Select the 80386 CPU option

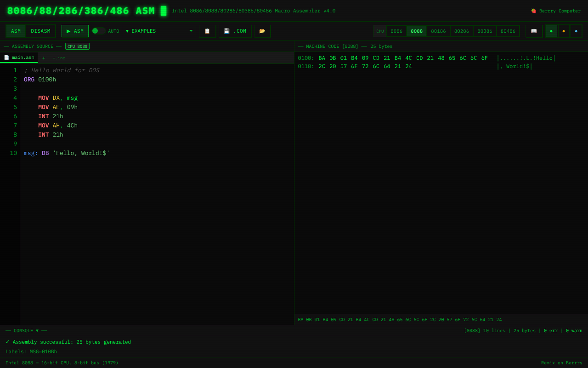click(x=485, y=31)
